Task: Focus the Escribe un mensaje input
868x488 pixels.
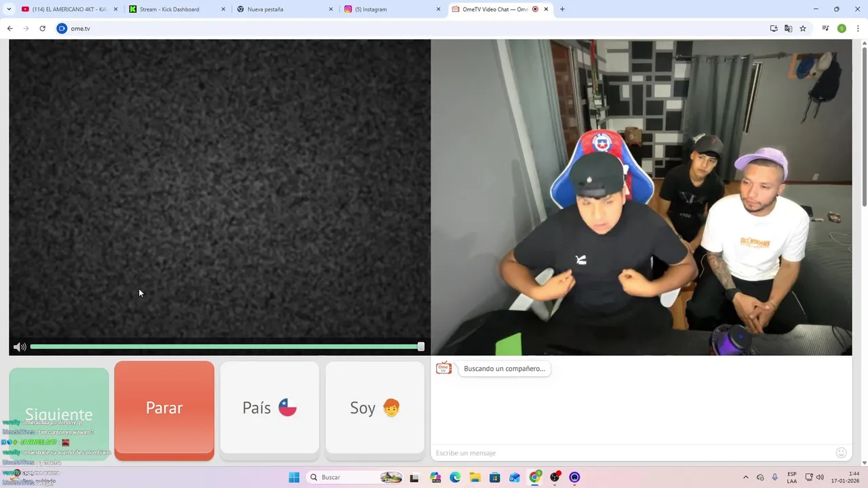Action: (631, 453)
